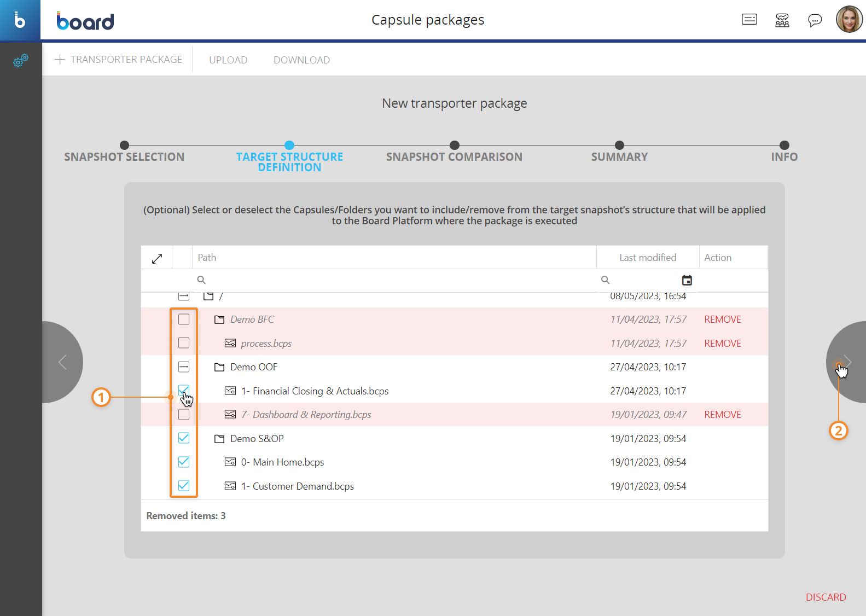Click the Financial Closing capsule icon
Image resolution: width=866 pixels, height=616 pixels.
point(230,391)
